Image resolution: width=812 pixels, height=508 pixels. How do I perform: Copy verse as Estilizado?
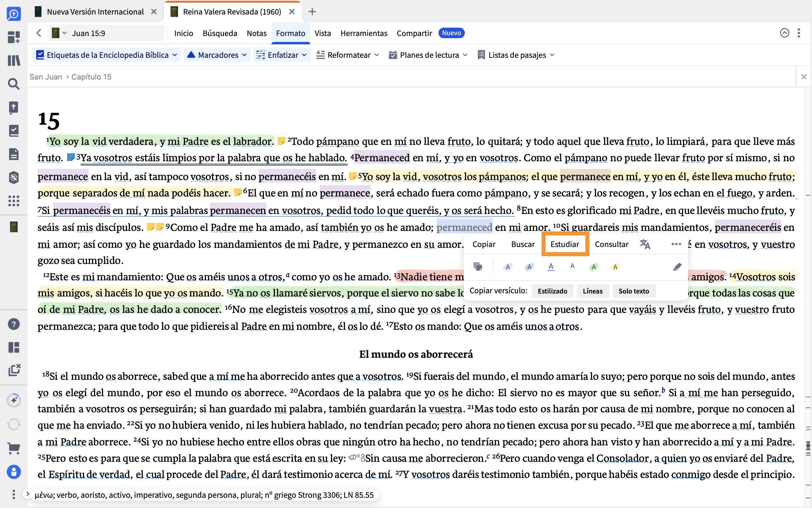(x=552, y=291)
